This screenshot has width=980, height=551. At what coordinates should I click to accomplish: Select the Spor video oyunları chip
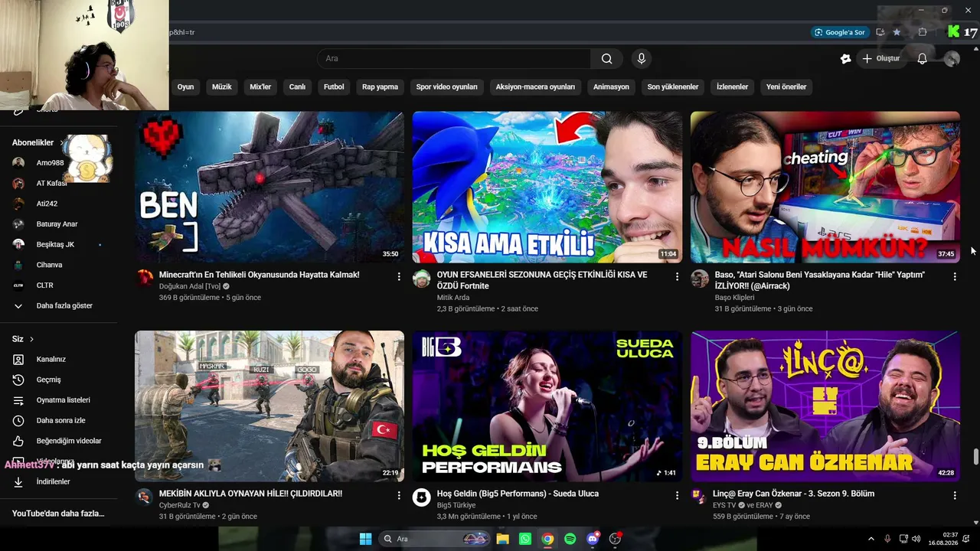click(x=446, y=87)
